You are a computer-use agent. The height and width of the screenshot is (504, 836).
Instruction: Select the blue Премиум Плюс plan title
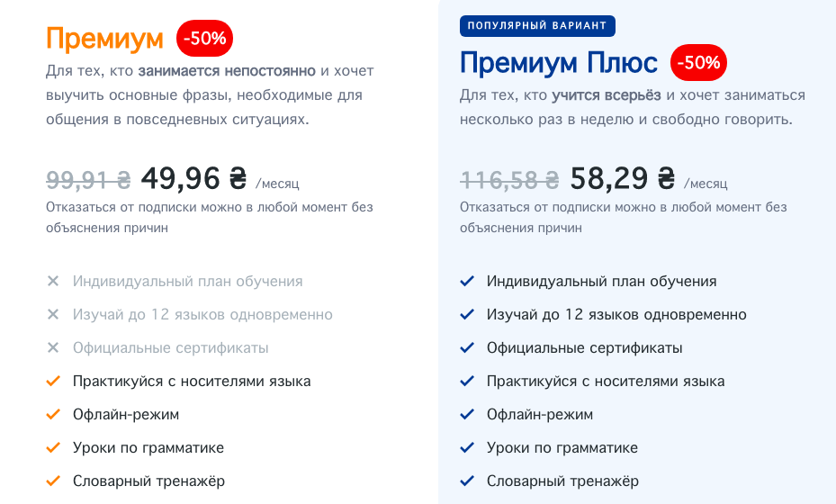tap(558, 63)
